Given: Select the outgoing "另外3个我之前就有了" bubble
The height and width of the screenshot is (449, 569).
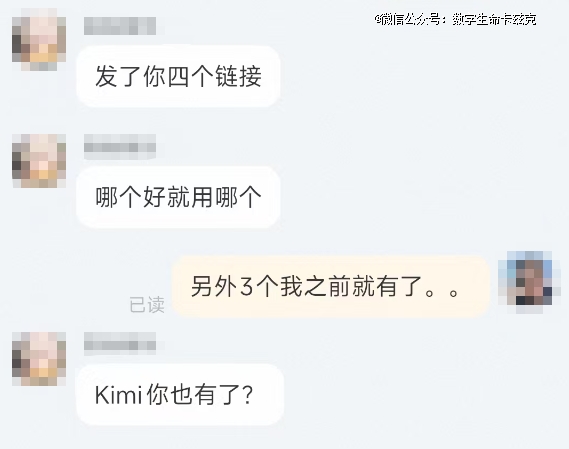Looking at the screenshot, I should tap(331, 286).
